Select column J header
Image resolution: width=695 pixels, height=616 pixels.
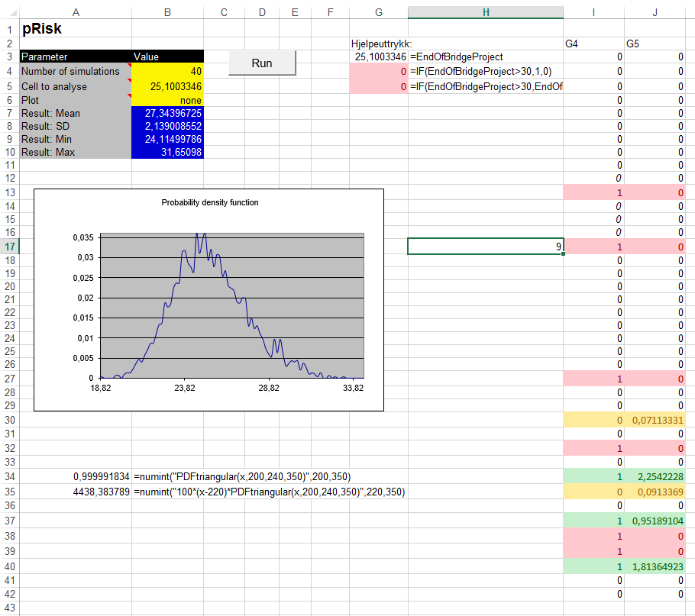(655, 12)
